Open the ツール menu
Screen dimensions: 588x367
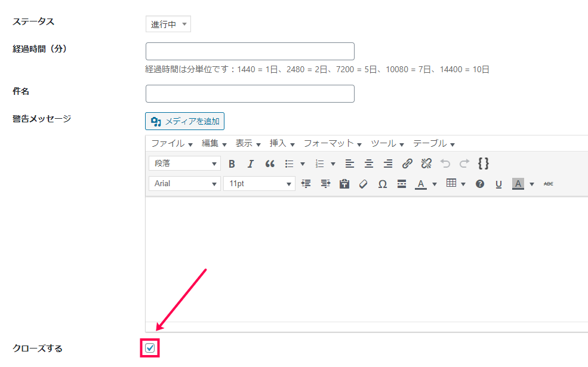(387, 144)
